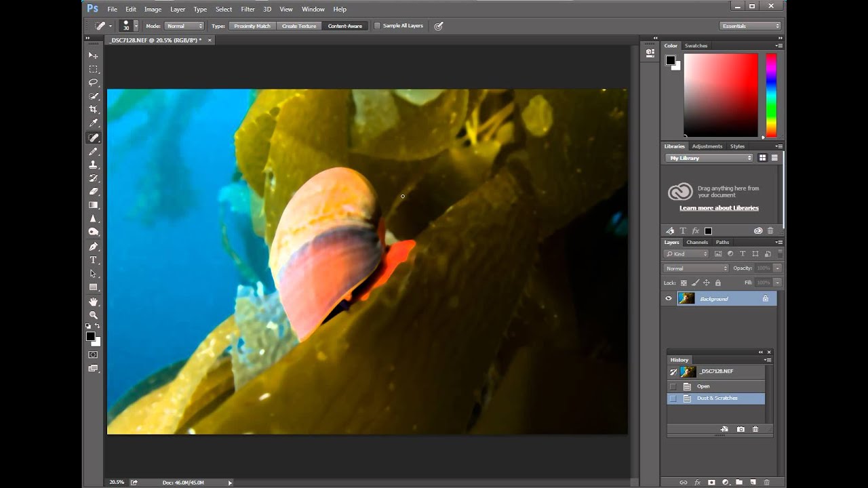Open the tool preset picker arrow
The width and height of the screenshot is (868, 488).
[111, 26]
